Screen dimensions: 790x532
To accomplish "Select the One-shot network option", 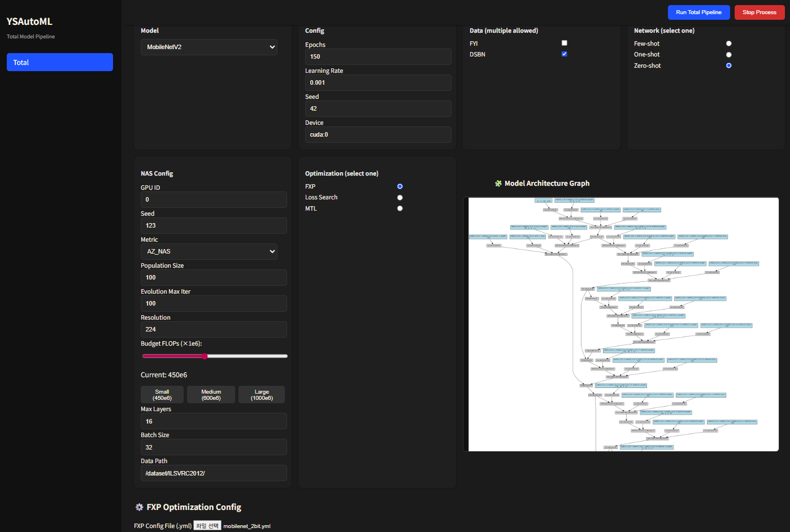I will pyautogui.click(x=728, y=55).
